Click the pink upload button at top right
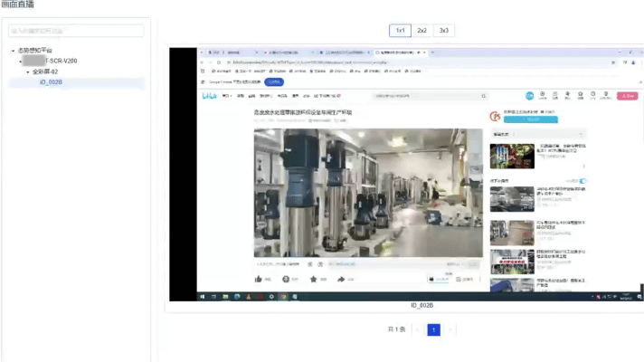 click(627, 95)
